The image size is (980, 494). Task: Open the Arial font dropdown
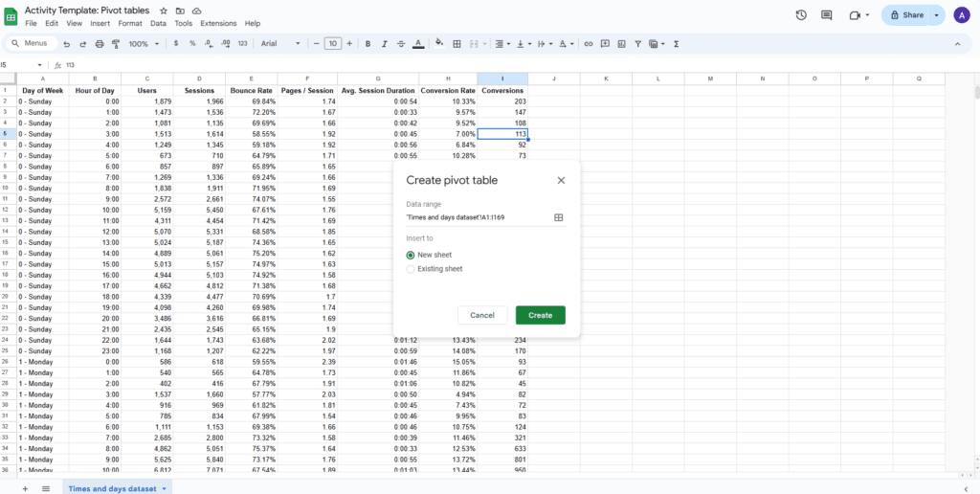tap(280, 44)
